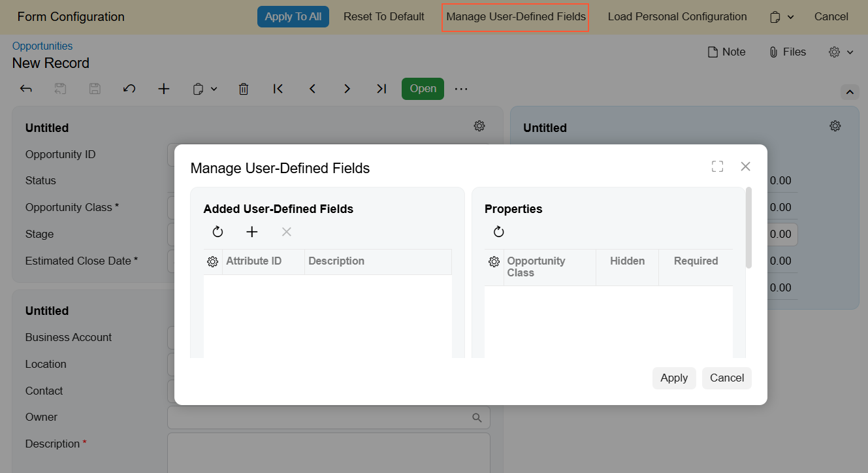
Task: Open column settings gear beside Attribute ID
Action: click(x=212, y=262)
